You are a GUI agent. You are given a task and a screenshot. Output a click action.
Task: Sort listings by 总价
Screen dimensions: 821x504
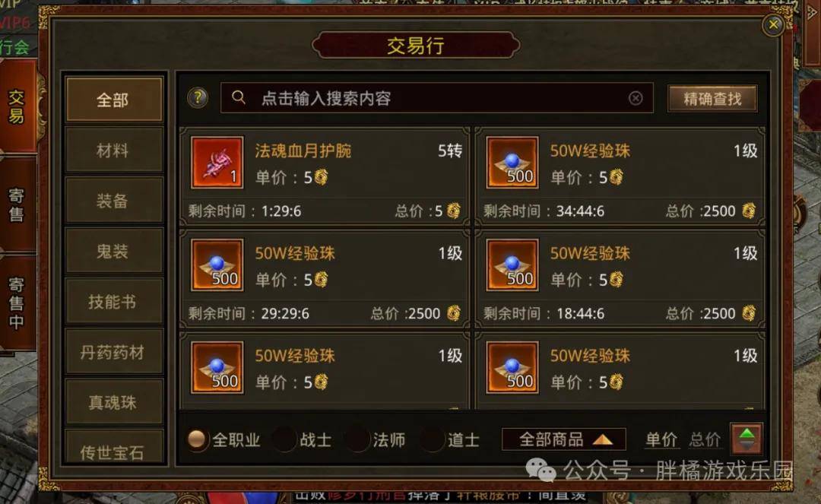pos(704,439)
